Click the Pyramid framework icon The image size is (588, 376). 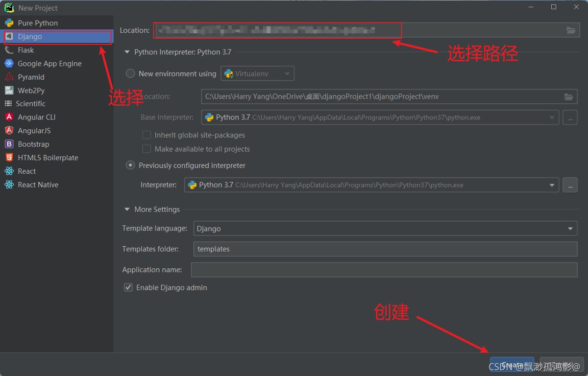pos(9,77)
